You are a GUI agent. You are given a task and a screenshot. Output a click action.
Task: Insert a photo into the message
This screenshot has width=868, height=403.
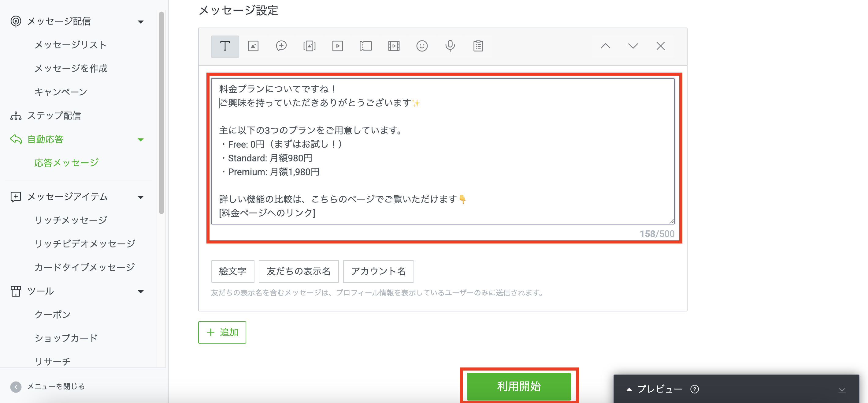(253, 46)
